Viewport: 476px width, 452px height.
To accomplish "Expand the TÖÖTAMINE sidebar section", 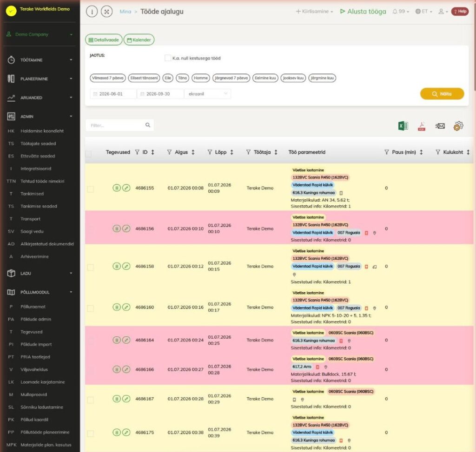I will coord(40,60).
